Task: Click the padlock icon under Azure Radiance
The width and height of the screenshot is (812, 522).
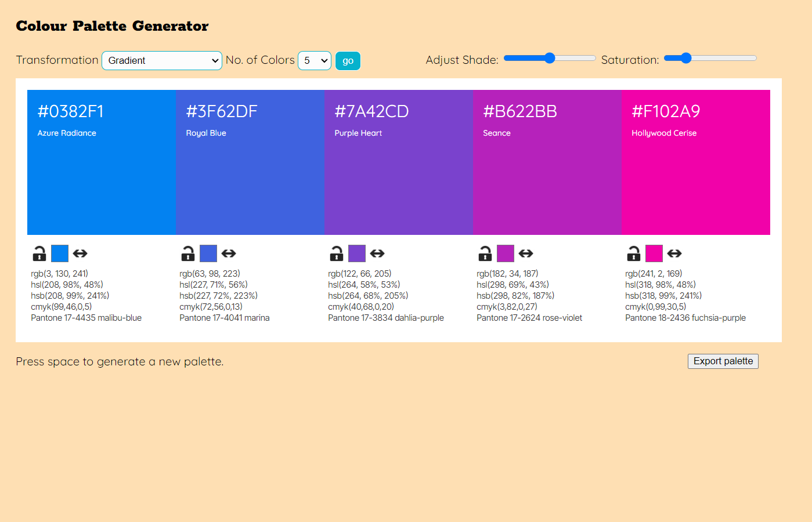Action: pyautogui.click(x=39, y=253)
